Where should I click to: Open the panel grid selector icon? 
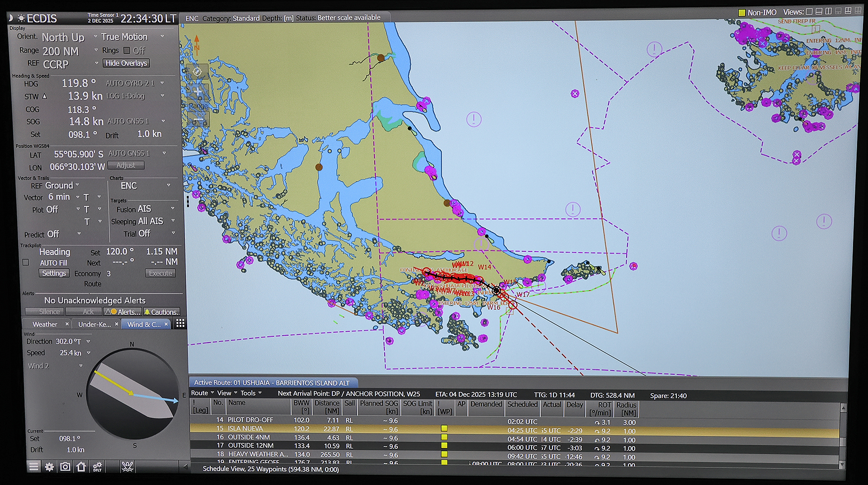[180, 323]
